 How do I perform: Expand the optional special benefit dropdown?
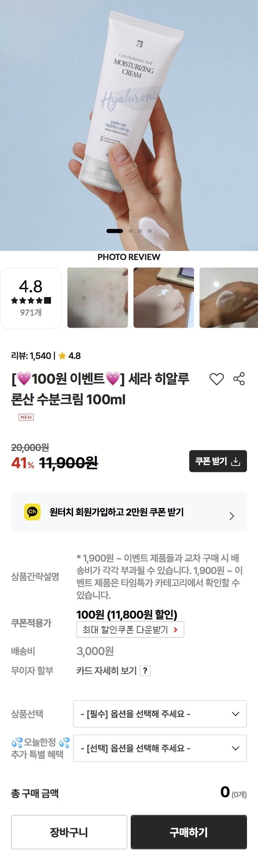point(160,748)
